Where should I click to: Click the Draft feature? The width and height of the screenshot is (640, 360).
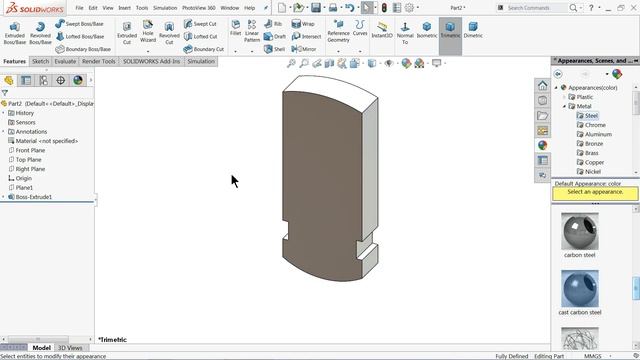pos(275,36)
